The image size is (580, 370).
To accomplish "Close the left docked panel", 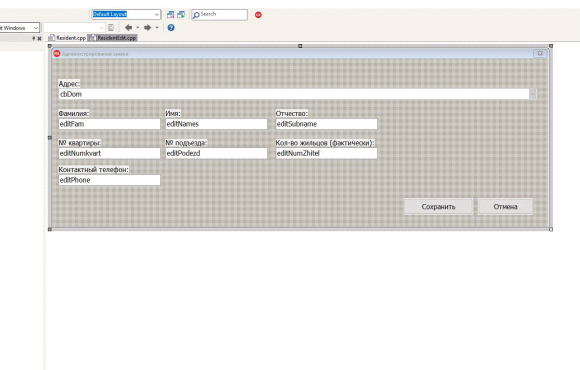I will point(39,38).
